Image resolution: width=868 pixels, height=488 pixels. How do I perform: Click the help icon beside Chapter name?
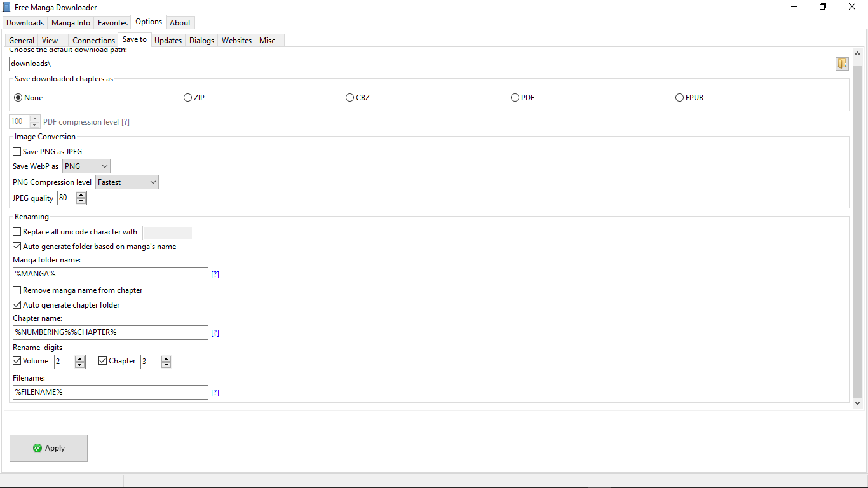coord(215,332)
